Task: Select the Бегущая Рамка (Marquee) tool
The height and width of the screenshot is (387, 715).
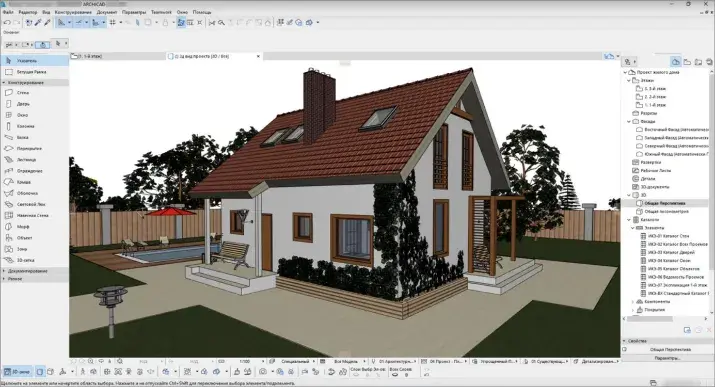Action: [35, 72]
